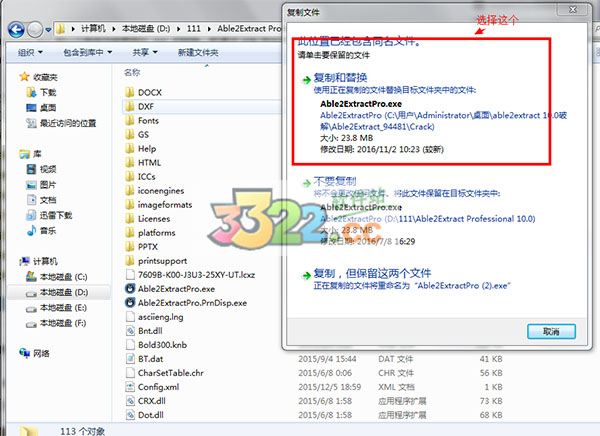Choose 复制和替换 in the copy dialog
Screen dimensions: 600x436
[x=340, y=78]
